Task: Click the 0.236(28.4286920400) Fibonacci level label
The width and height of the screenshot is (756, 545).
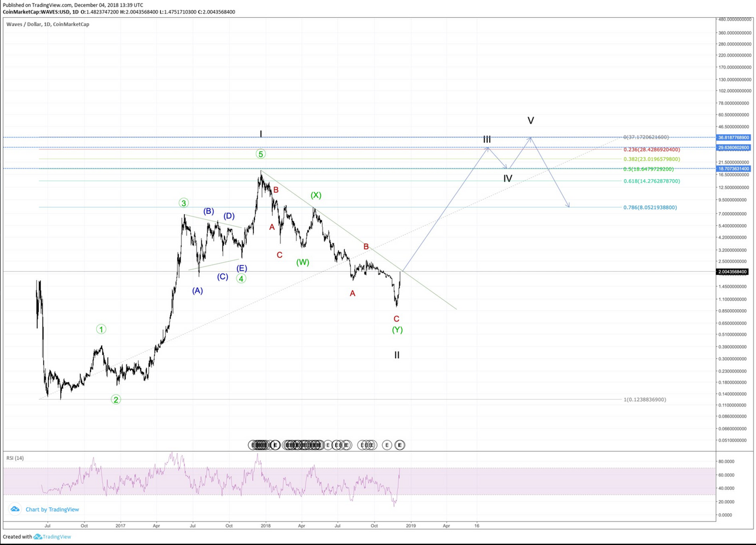Action: (x=651, y=150)
